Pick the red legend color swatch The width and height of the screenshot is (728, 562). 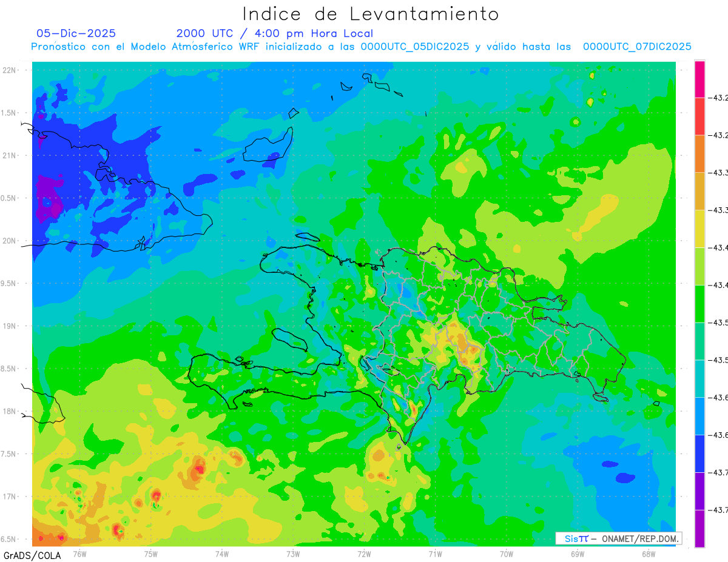coord(699,116)
